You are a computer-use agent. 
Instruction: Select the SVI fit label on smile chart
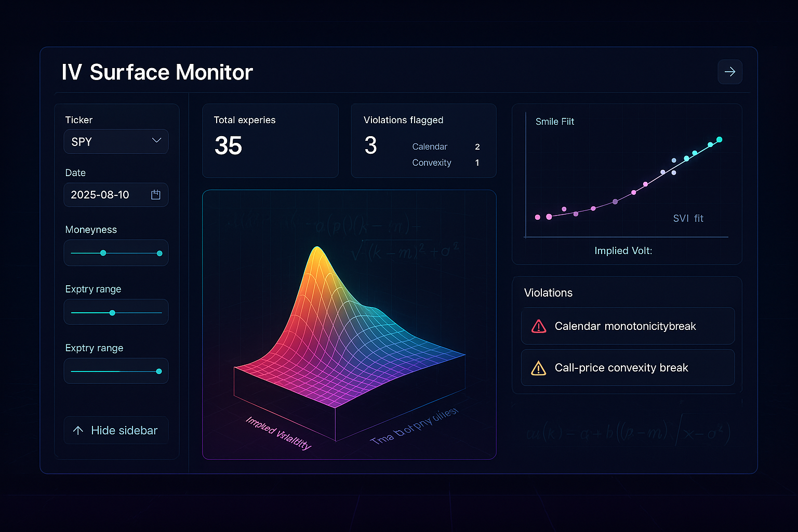point(688,218)
